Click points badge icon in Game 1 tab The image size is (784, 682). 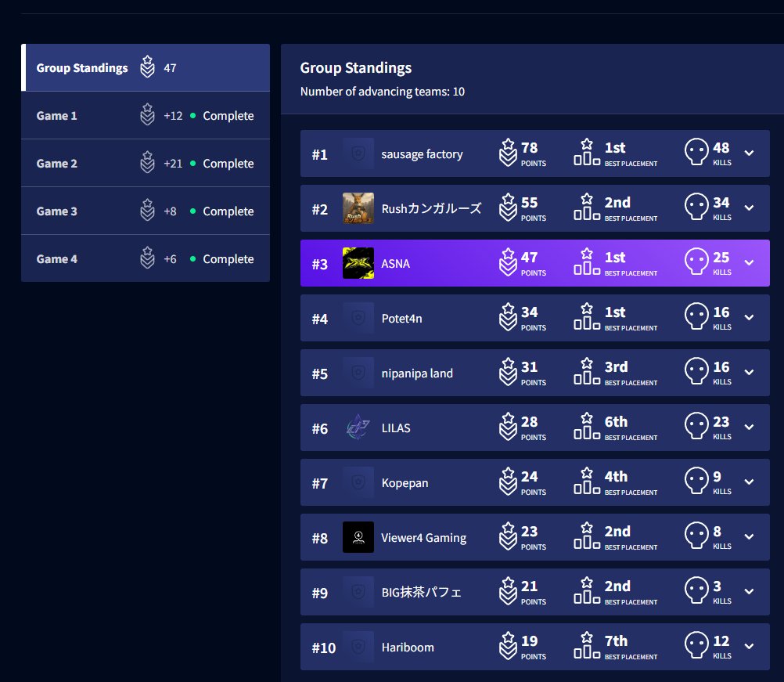147,114
